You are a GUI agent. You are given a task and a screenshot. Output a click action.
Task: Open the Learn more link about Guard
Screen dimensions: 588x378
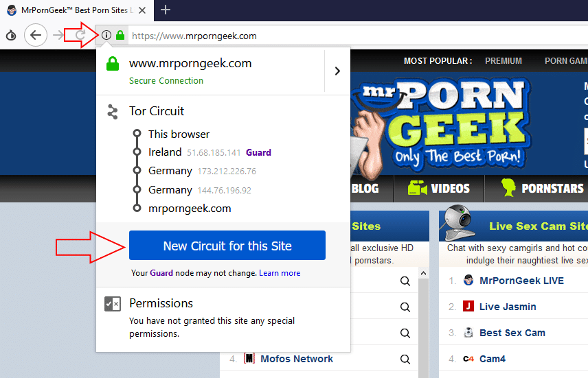pyautogui.click(x=280, y=273)
